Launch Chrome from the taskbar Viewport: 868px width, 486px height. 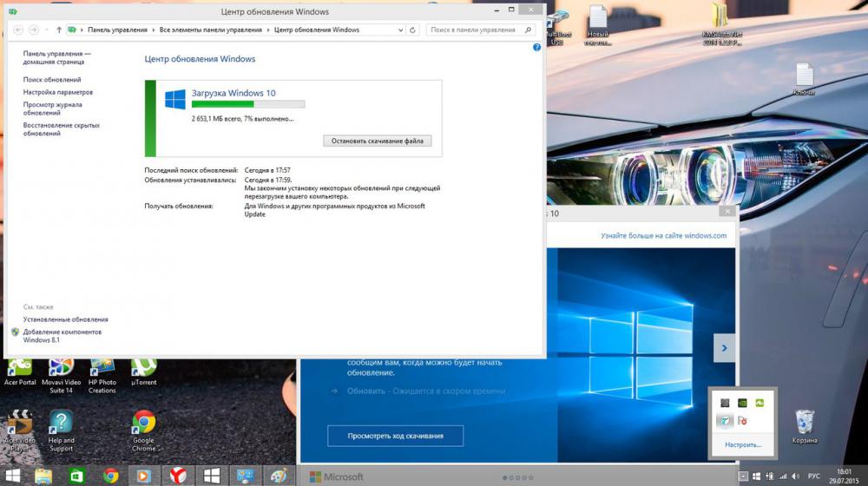110,476
